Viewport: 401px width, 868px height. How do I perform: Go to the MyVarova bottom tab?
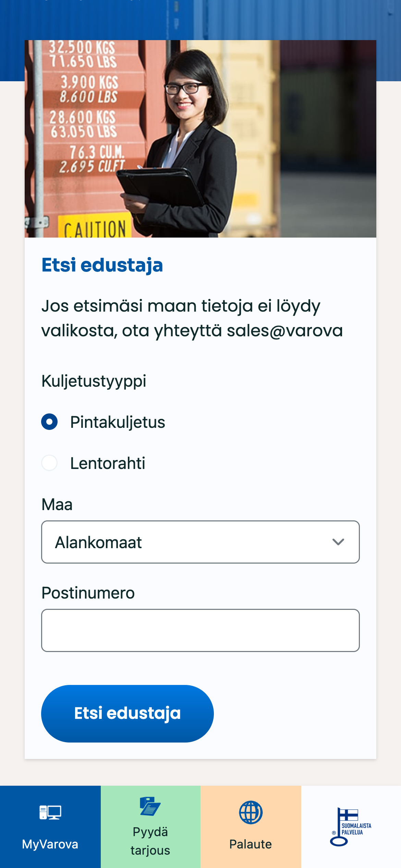50,827
